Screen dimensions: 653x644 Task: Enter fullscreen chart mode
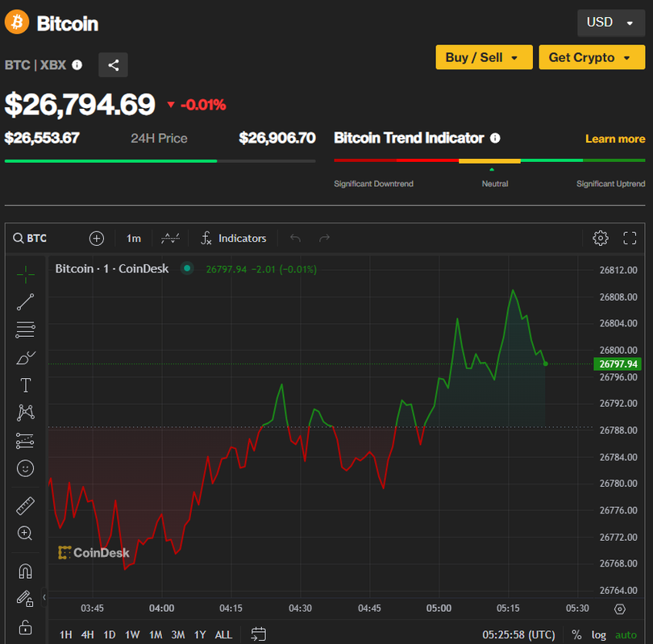click(630, 238)
